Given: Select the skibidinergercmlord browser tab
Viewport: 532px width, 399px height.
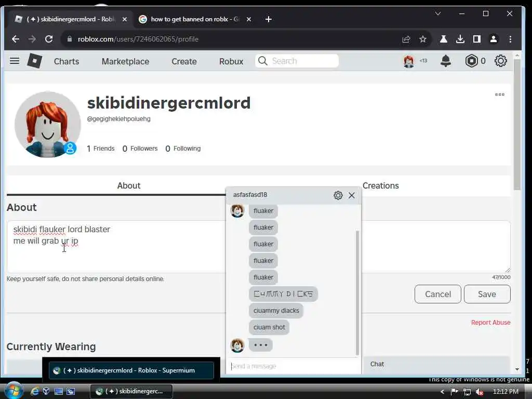Looking at the screenshot, I should pyautogui.click(x=71, y=19).
